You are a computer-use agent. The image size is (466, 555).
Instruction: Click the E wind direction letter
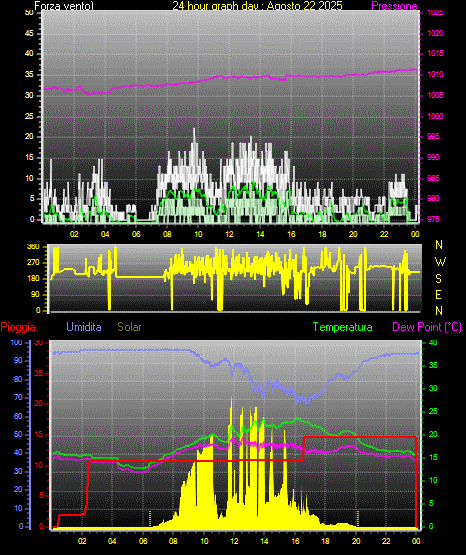(438, 294)
